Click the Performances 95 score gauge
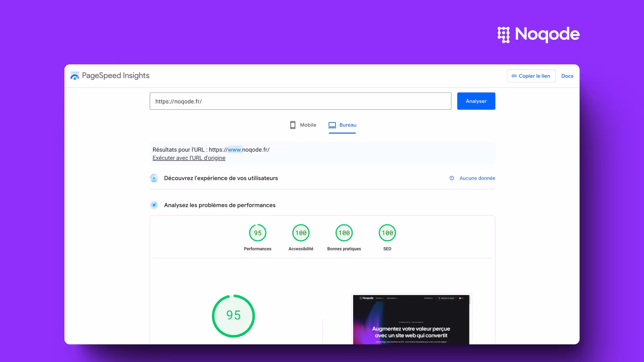644x362 pixels. point(258,233)
